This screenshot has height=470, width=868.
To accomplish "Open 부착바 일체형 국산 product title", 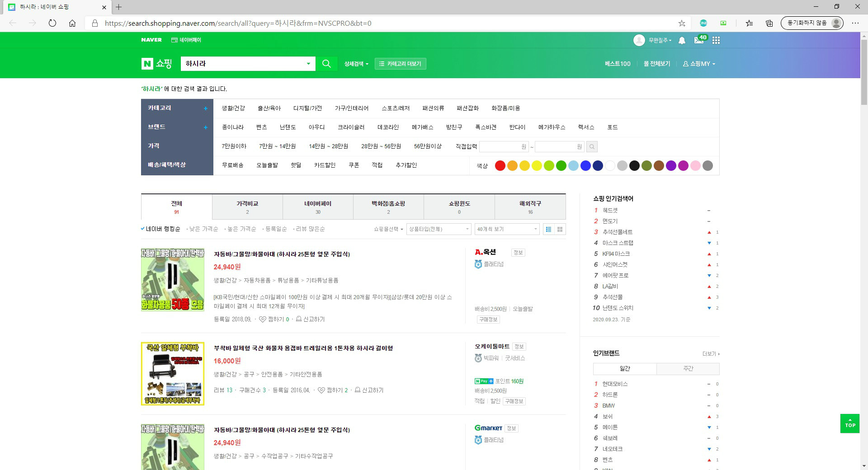I will [303, 348].
